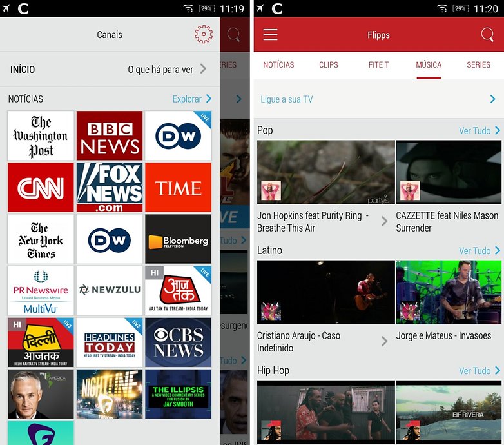Switch to the NOTÍCIAS tab
Screen dimensions: 504x445
click(x=278, y=65)
